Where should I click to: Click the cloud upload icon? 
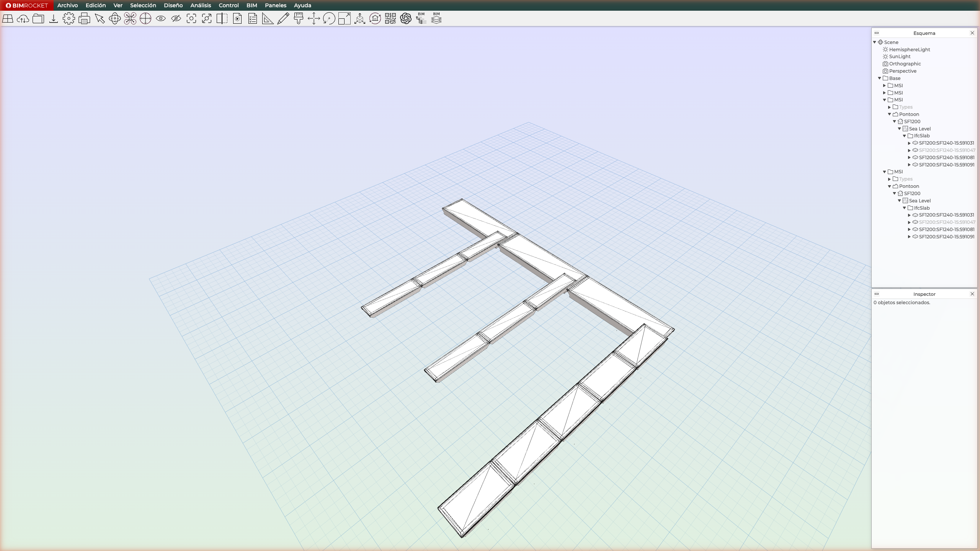tap(23, 18)
